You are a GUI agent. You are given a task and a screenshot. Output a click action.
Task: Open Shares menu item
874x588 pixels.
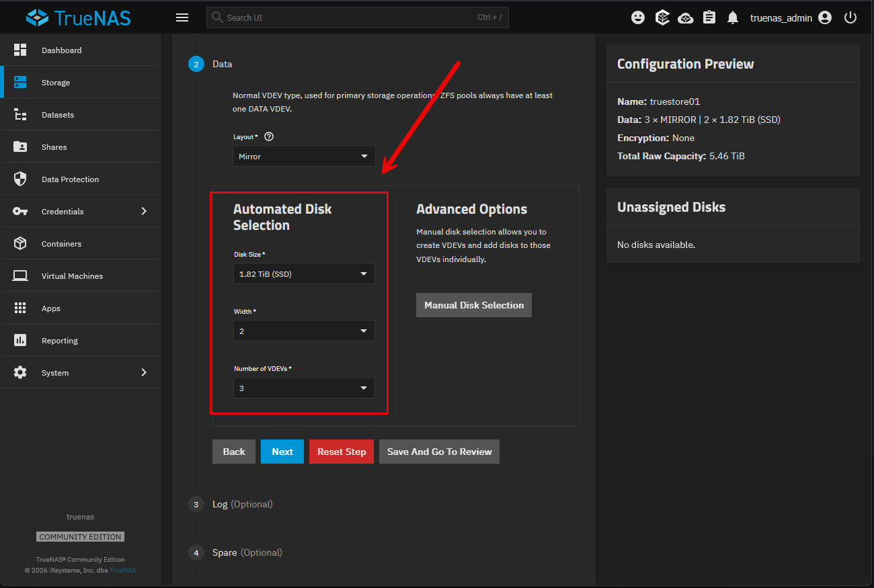81,146
